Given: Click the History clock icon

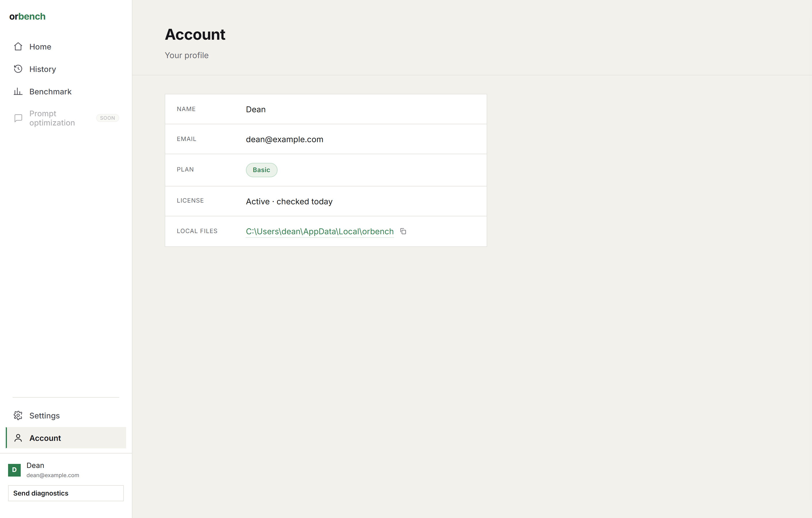Looking at the screenshot, I should pyautogui.click(x=18, y=69).
